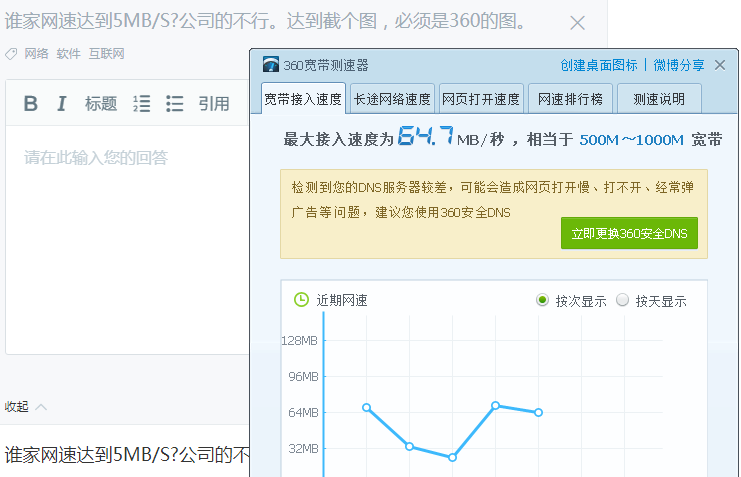Viewport: 741px width, 477px height.
Task: Click 500M~1000M bandwidth text
Action: [x=631, y=140]
